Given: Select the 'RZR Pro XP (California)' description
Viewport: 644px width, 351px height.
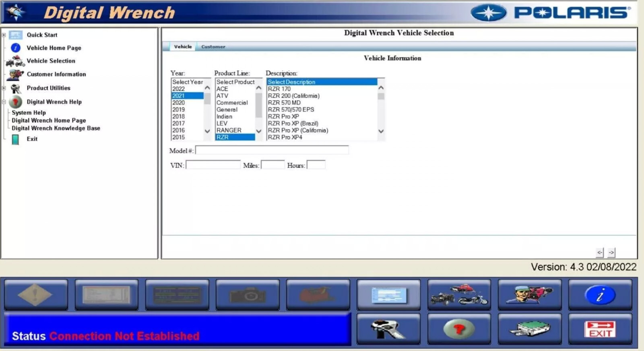Looking at the screenshot, I should (x=322, y=130).
